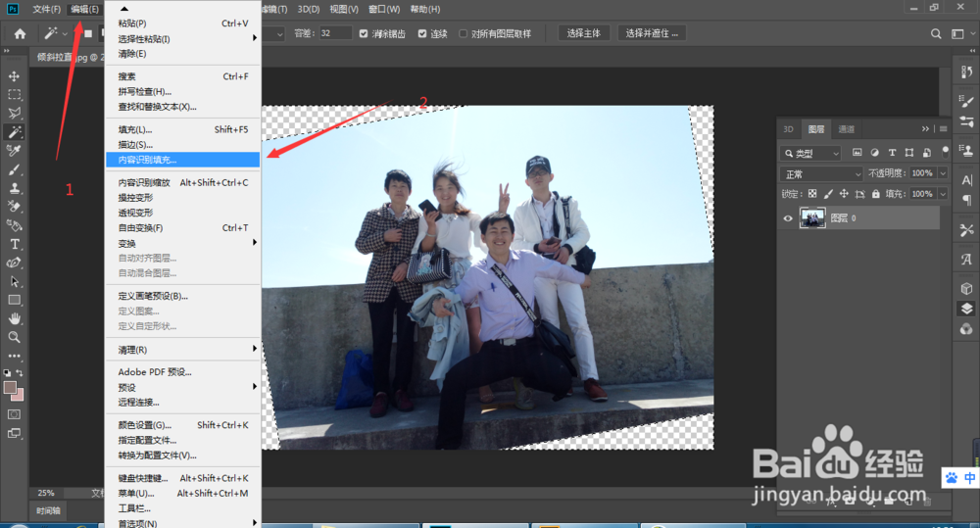Select the Path Selection arrow tool
980x528 pixels.
[x=14, y=281]
